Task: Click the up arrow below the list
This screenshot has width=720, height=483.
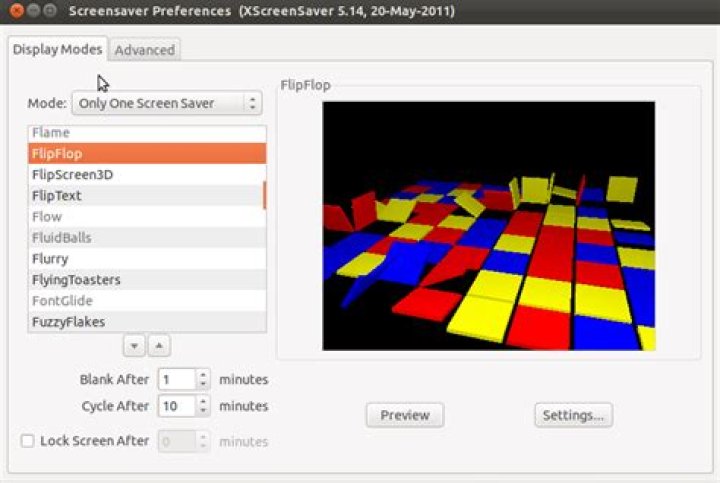Action: pyautogui.click(x=159, y=346)
